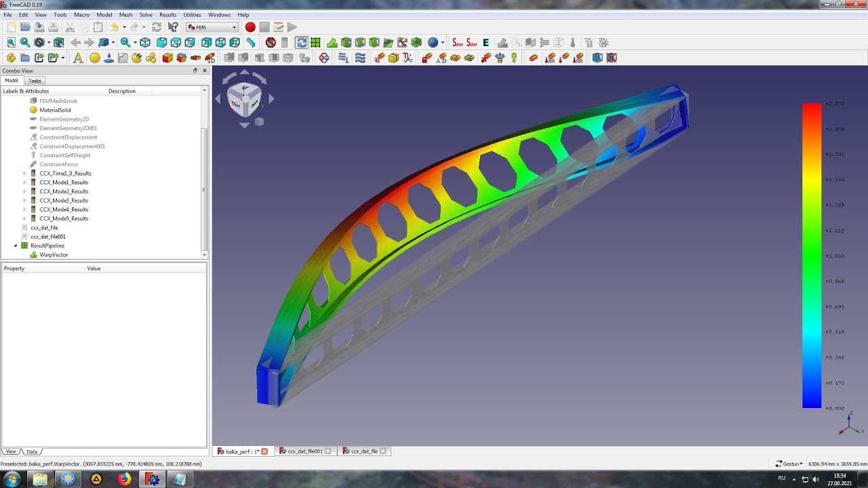Click the open file folder icon
The height and width of the screenshot is (488, 868).
(25, 27)
